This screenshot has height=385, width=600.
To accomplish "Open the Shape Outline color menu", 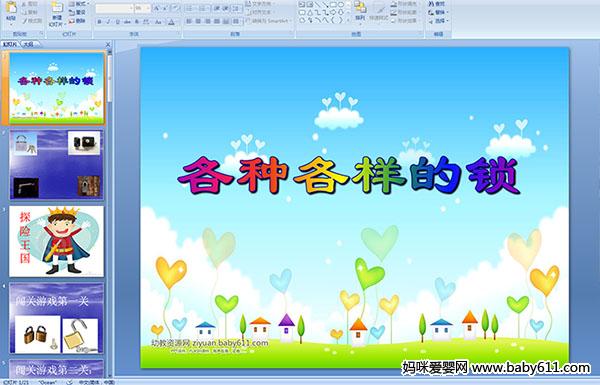I will coord(404,12).
